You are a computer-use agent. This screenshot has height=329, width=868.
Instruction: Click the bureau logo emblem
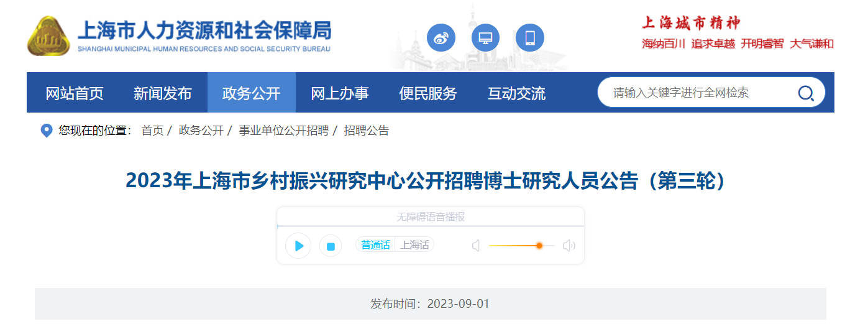coord(48,36)
